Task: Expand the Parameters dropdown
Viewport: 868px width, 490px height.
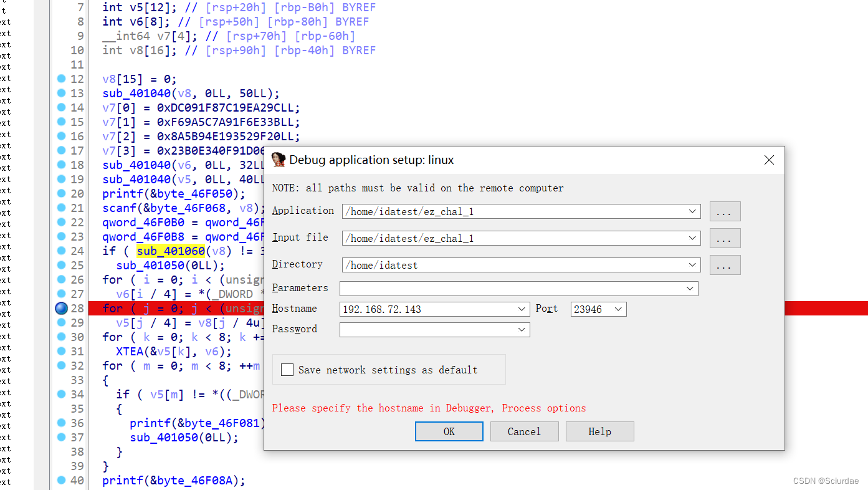Action: coord(690,289)
